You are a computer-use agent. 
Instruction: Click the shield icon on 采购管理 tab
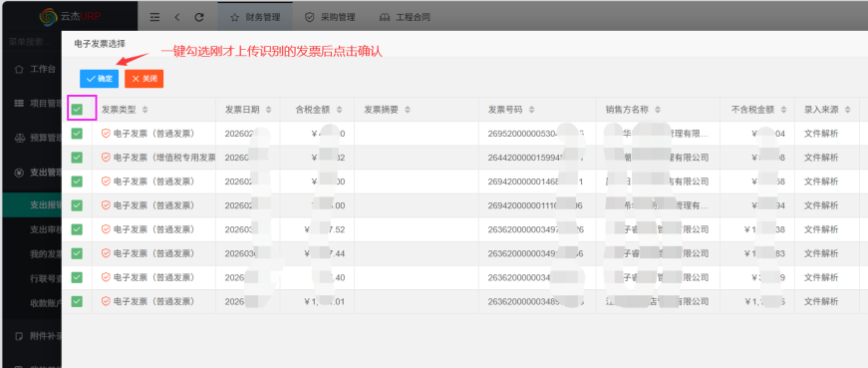(x=310, y=17)
